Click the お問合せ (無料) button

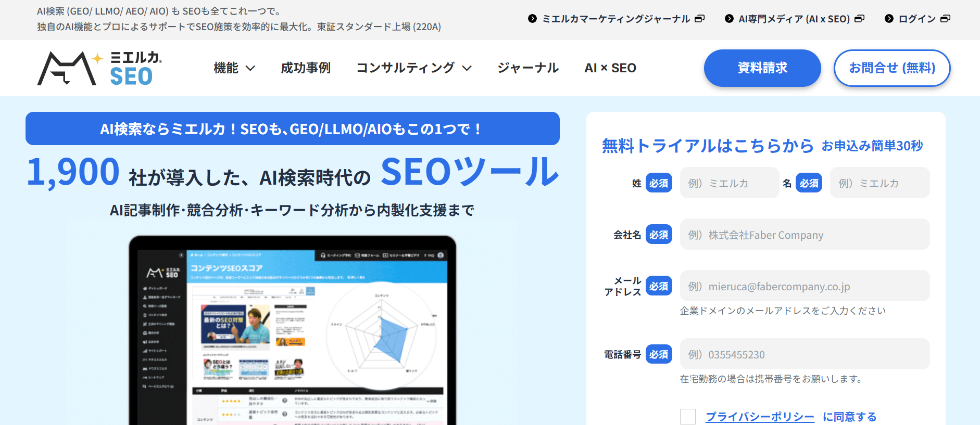(x=892, y=68)
